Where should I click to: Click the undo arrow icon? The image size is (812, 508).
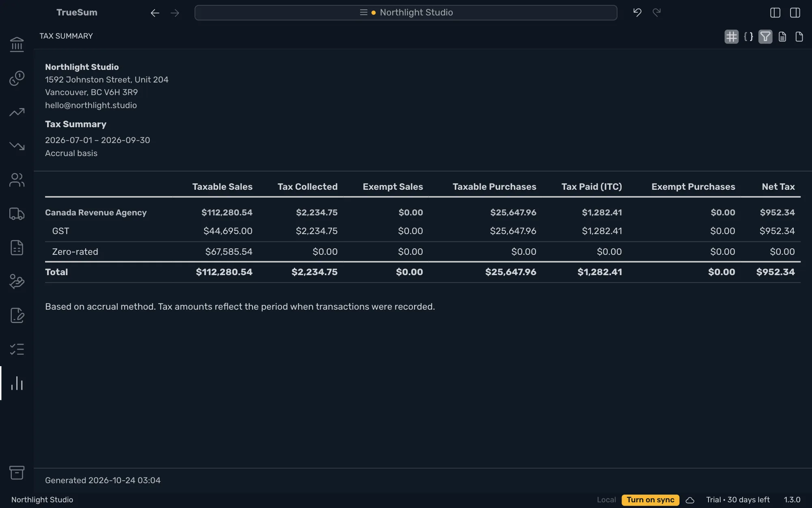(x=637, y=13)
